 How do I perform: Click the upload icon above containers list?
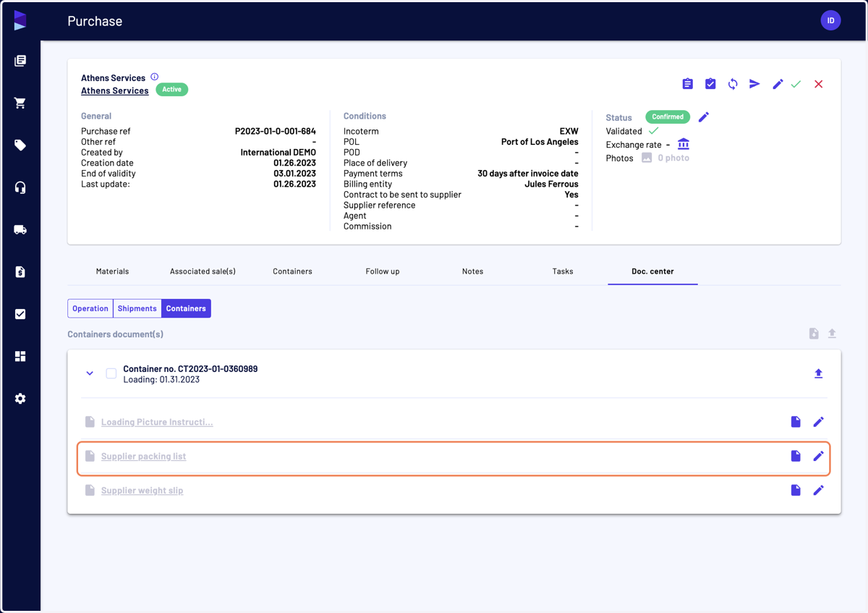click(832, 334)
